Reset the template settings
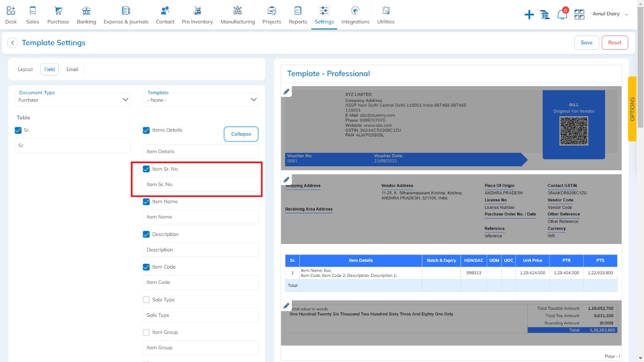The width and height of the screenshot is (644, 362). [615, 43]
